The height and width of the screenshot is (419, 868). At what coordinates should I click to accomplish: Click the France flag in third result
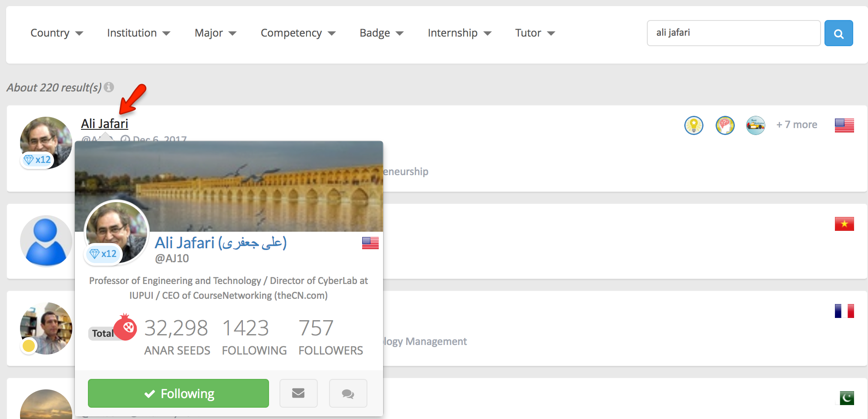(844, 311)
